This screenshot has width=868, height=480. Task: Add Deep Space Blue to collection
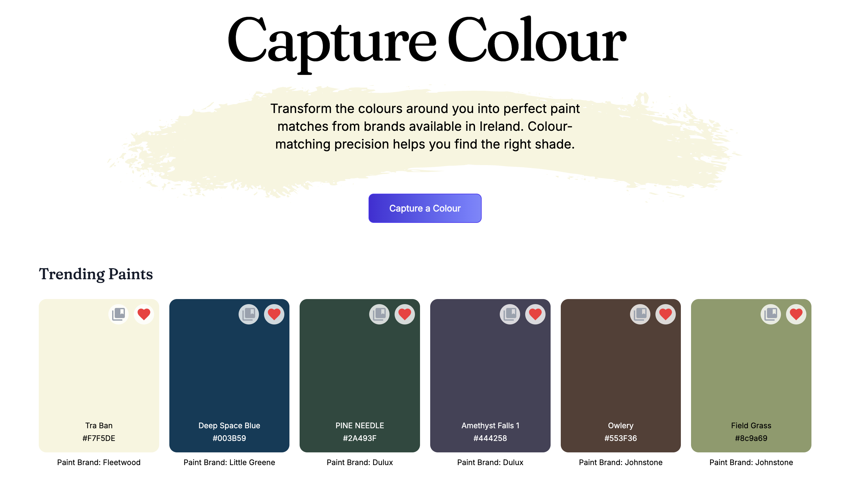pyautogui.click(x=249, y=314)
